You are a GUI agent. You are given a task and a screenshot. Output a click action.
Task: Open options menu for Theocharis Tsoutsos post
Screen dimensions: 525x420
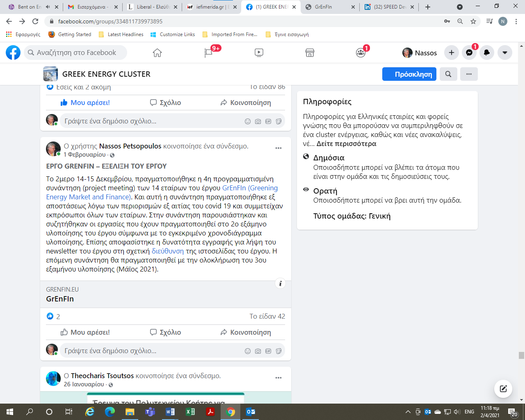[278, 378]
